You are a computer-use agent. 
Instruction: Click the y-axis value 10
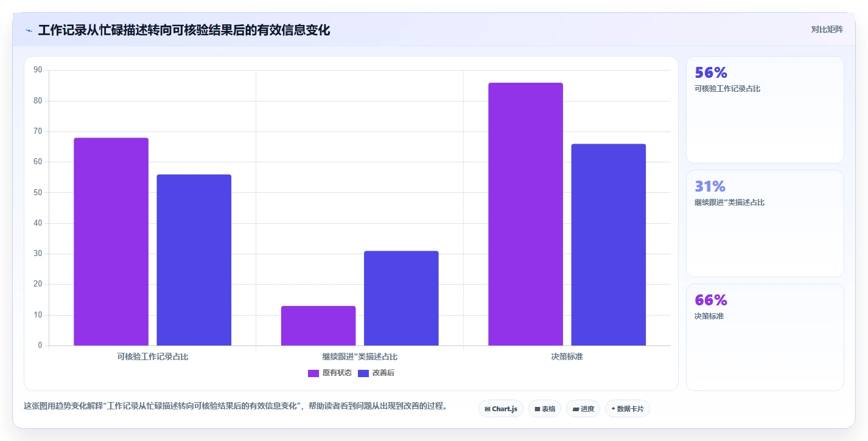coord(38,315)
